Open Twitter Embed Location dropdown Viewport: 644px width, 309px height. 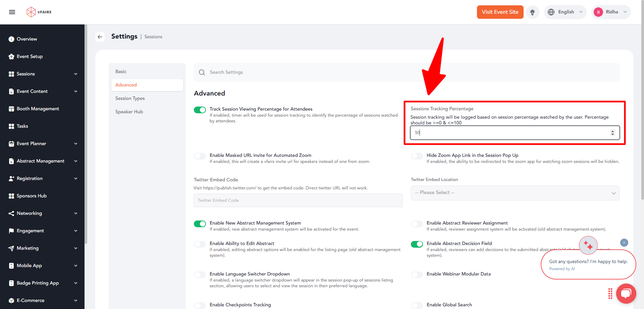pos(515,193)
